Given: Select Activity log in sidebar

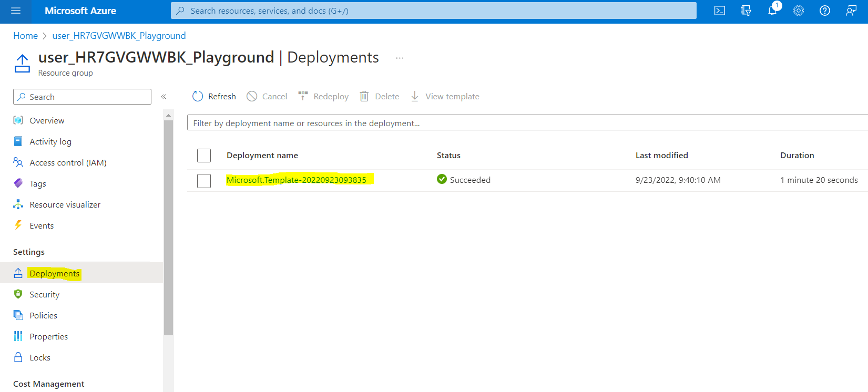Looking at the screenshot, I should tap(50, 142).
